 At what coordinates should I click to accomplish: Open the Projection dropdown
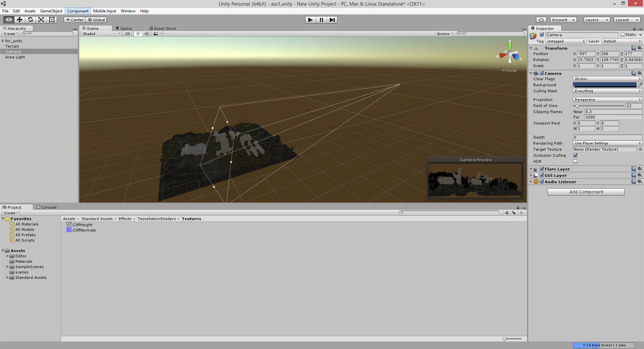[607, 99]
